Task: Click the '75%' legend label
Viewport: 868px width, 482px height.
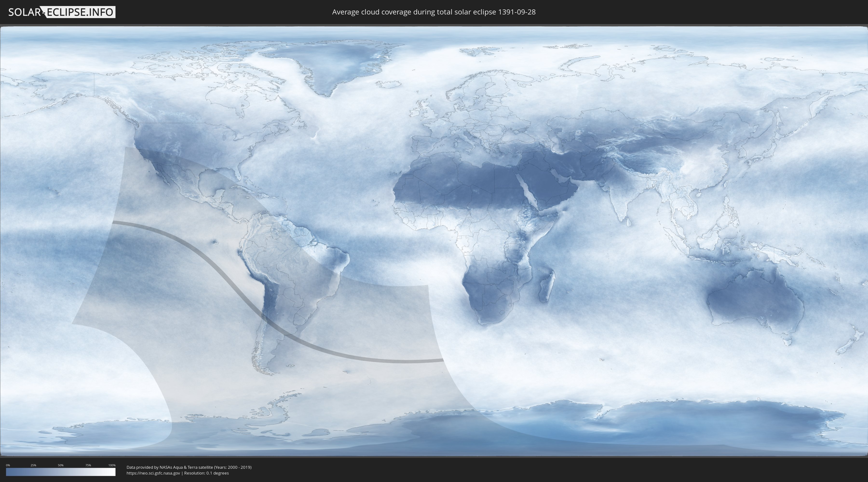Action: click(88, 465)
